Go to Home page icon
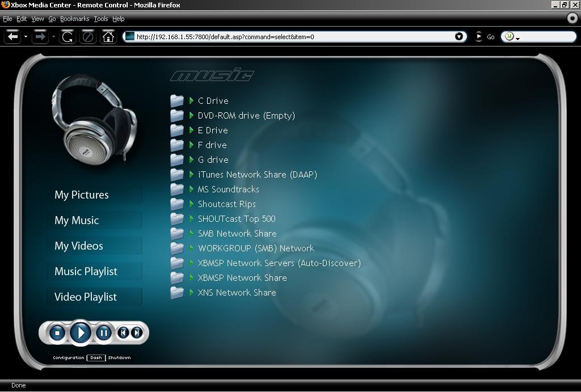Image resolution: width=581 pixels, height=392 pixels. coord(108,37)
